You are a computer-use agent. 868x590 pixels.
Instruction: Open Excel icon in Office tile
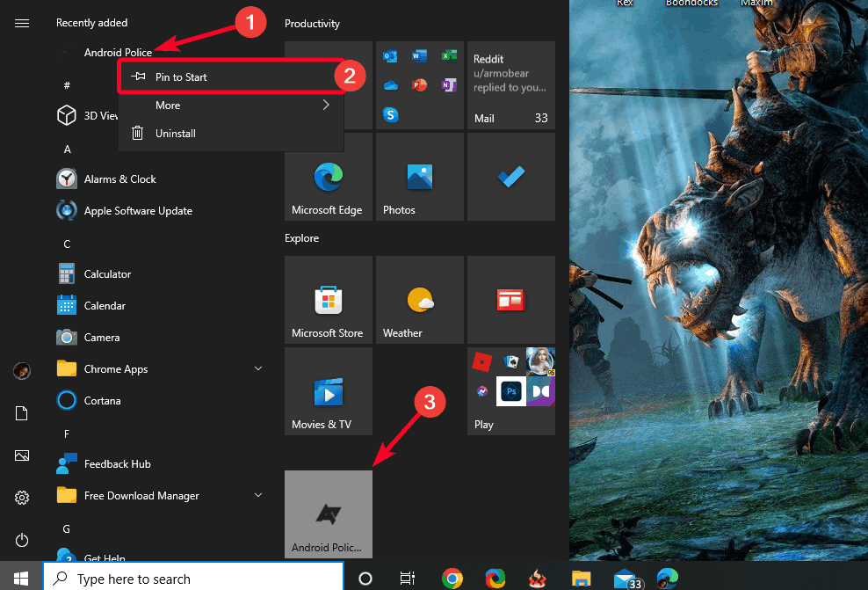[x=449, y=55]
